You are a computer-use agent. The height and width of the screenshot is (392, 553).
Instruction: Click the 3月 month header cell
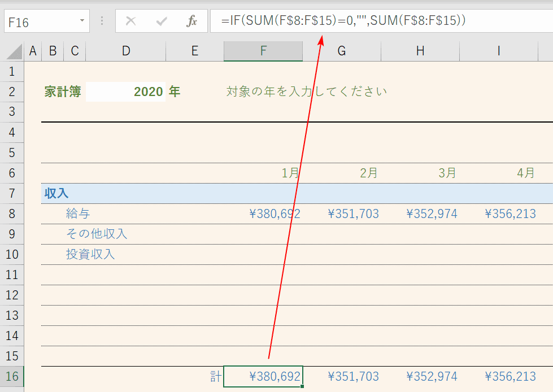(420, 173)
